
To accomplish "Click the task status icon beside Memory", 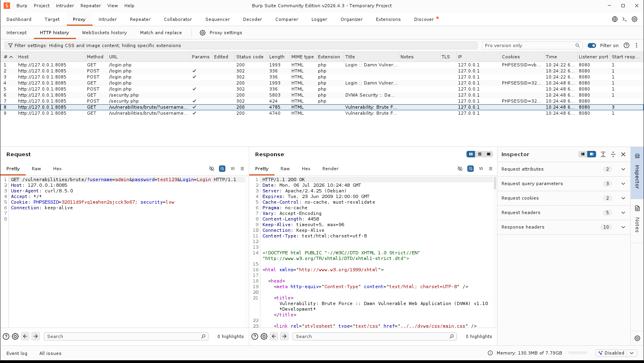I will coord(490,353).
